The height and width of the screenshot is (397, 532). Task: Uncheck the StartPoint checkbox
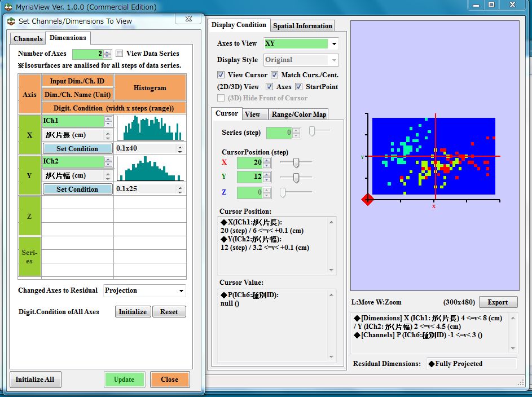point(298,87)
